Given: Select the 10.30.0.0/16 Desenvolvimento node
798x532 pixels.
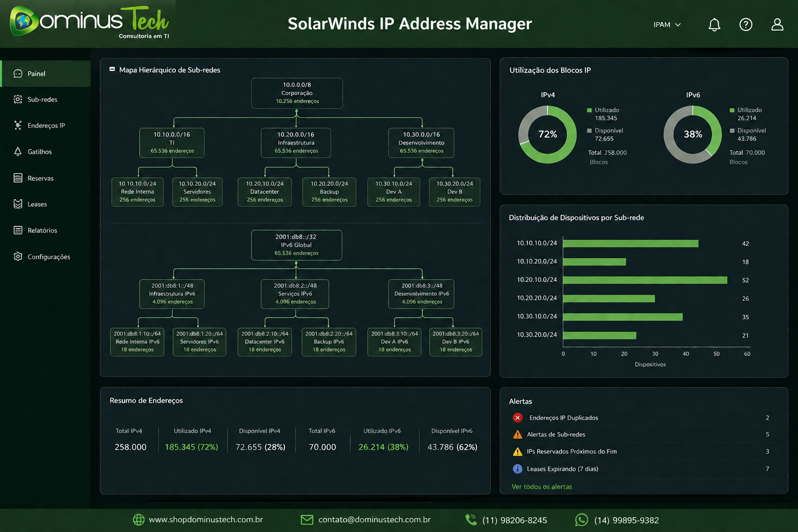Looking at the screenshot, I should (421, 142).
